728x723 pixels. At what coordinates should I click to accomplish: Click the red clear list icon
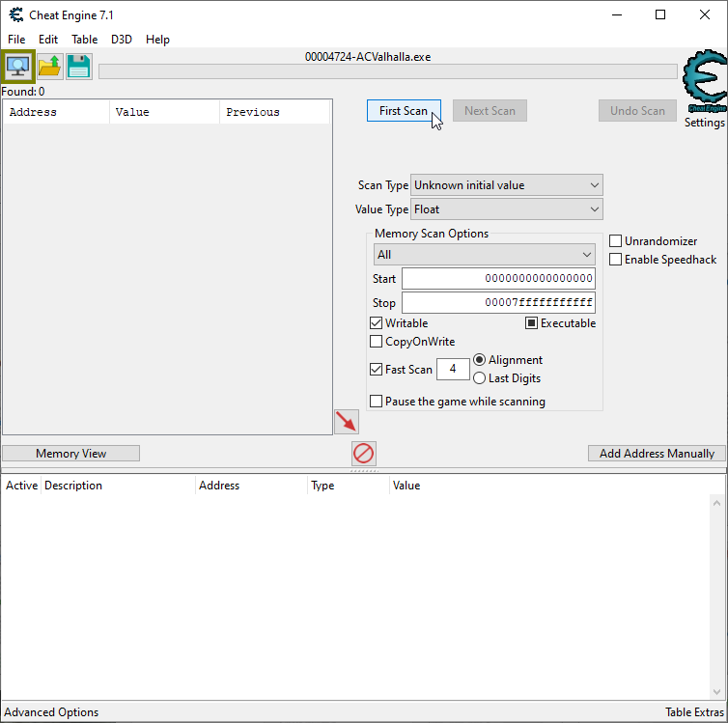click(x=364, y=453)
